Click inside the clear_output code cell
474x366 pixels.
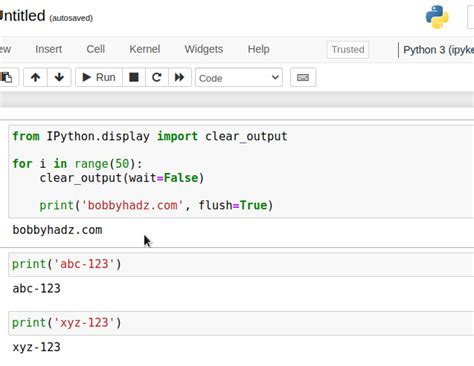[x=241, y=171]
